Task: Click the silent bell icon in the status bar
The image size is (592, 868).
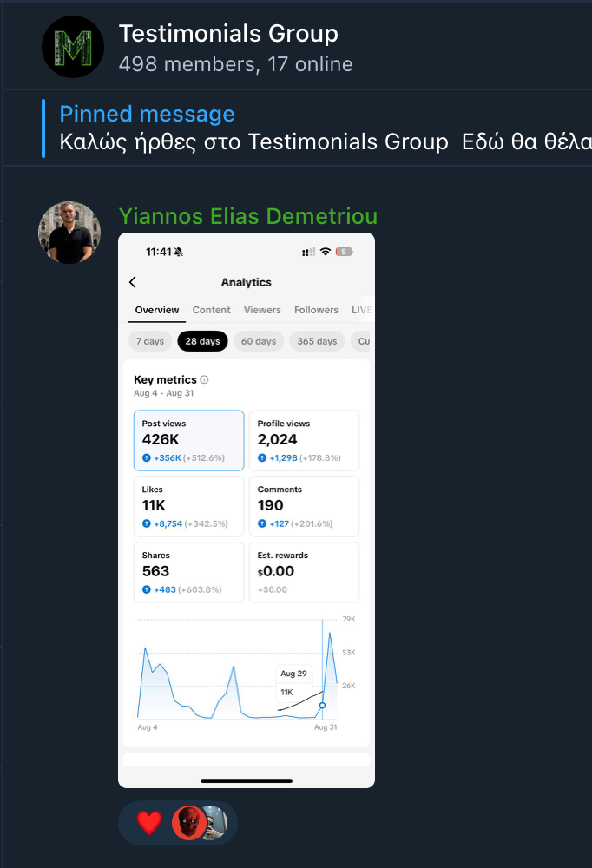Action: coord(179,252)
